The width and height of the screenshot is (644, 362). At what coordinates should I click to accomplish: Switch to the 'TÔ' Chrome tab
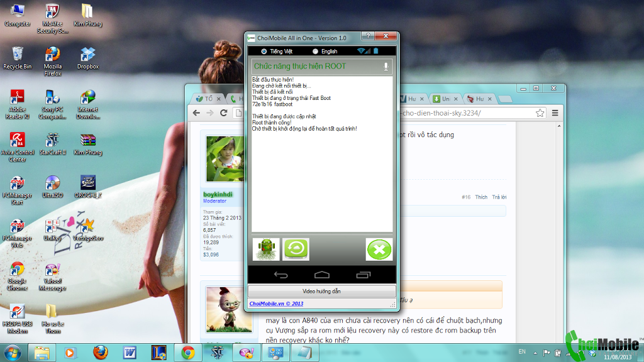click(207, 99)
